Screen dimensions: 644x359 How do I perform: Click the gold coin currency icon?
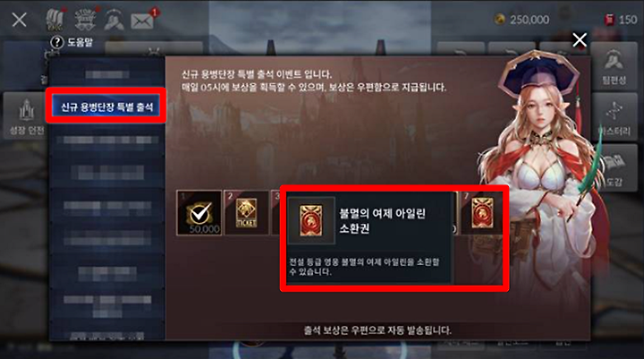pos(499,20)
